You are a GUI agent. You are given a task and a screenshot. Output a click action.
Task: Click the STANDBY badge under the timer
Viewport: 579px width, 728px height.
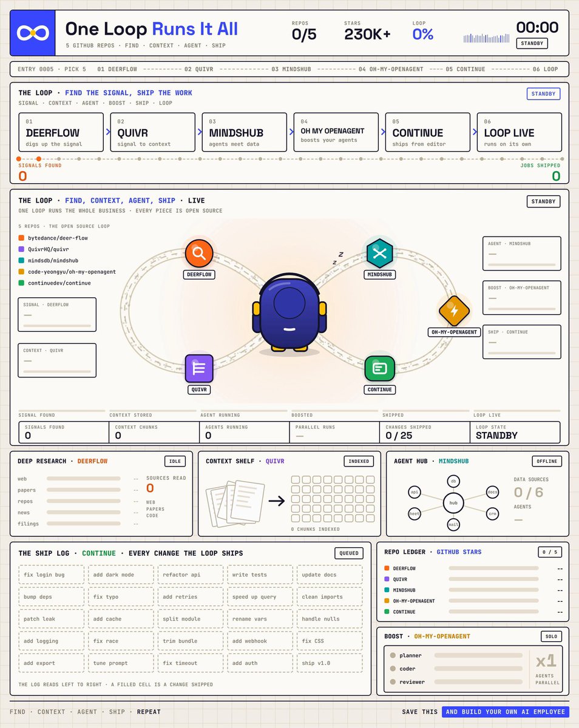[532, 44]
